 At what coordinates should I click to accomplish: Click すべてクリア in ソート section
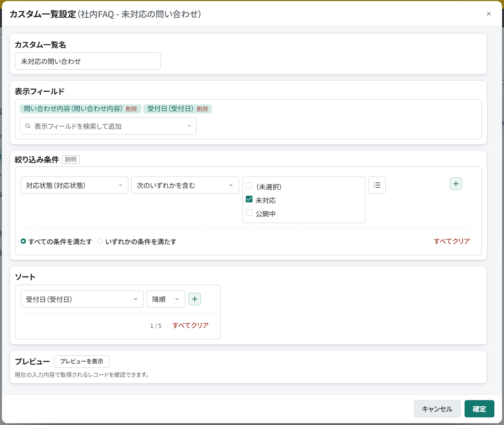190,325
